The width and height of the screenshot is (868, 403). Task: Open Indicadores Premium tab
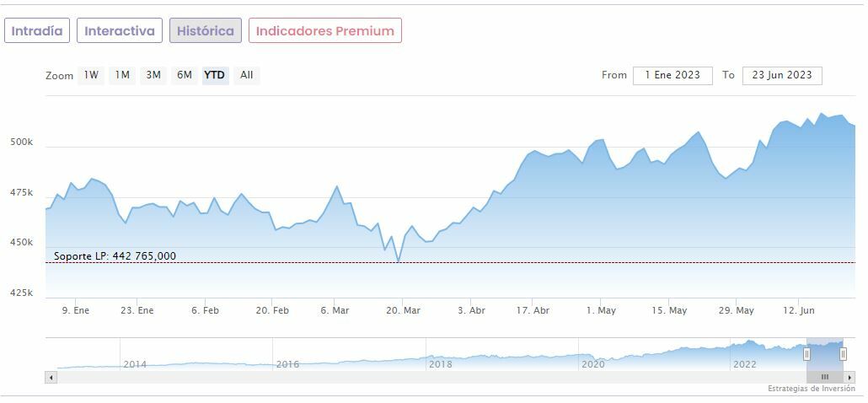[x=324, y=31]
